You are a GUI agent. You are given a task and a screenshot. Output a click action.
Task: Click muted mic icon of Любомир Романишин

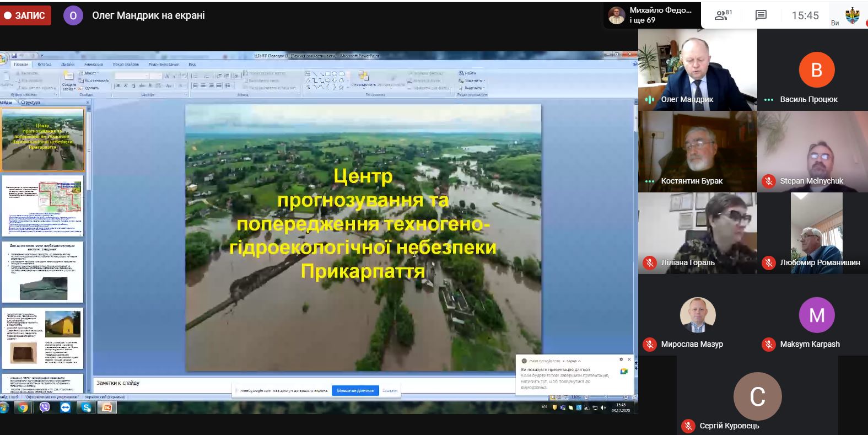coord(768,262)
